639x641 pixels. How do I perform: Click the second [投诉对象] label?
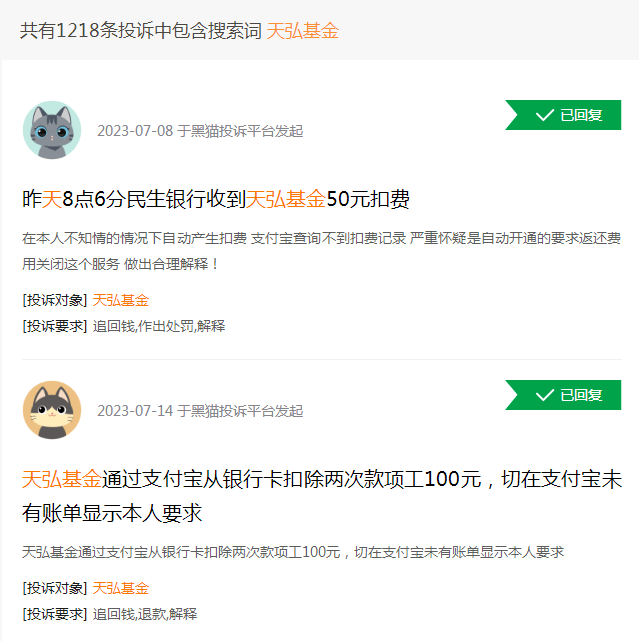pos(55,589)
